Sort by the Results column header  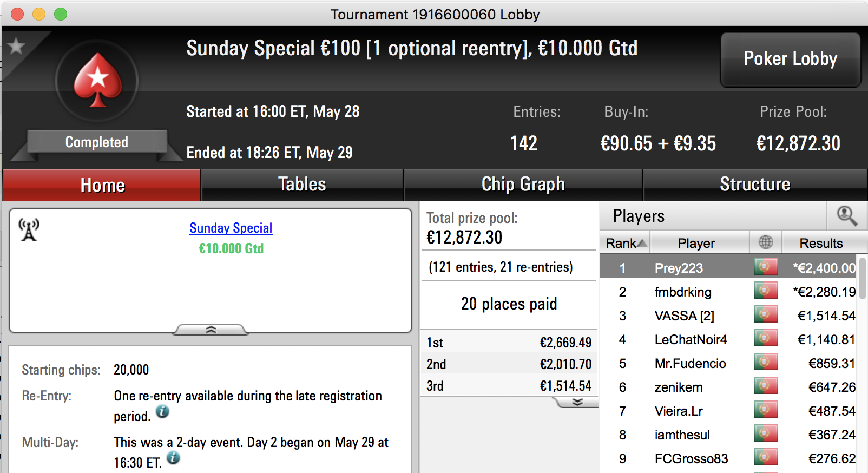(x=821, y=243)
